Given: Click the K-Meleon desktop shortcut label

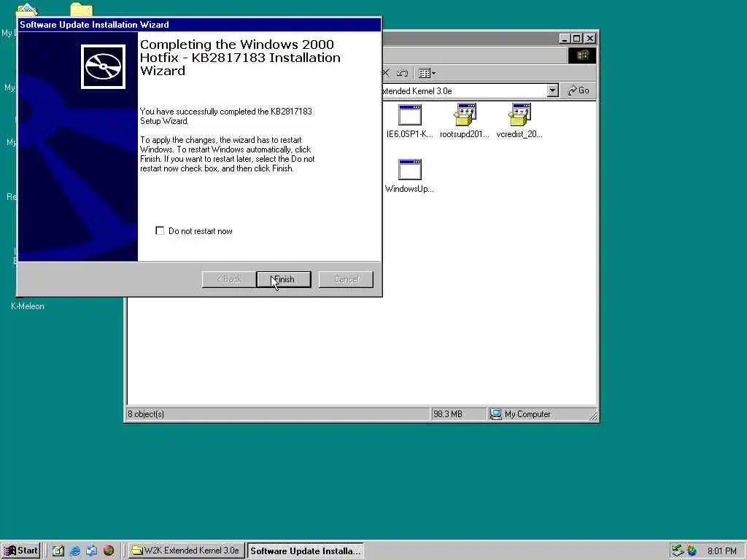Looking at the screenshot, I should (28, 306).
